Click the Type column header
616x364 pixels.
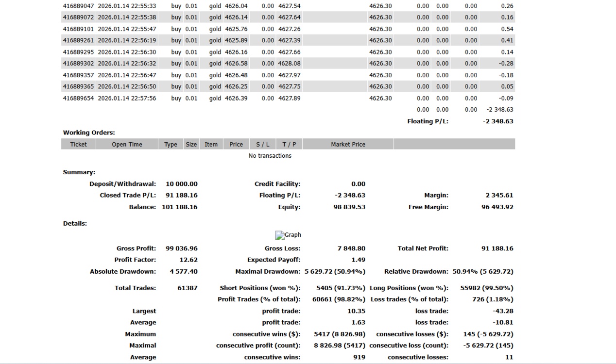click(x=171, y=144)
